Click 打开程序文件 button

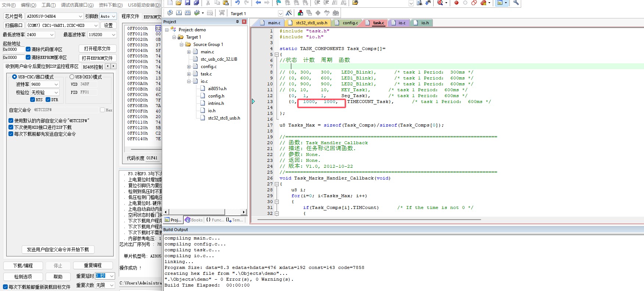[97, 49]
